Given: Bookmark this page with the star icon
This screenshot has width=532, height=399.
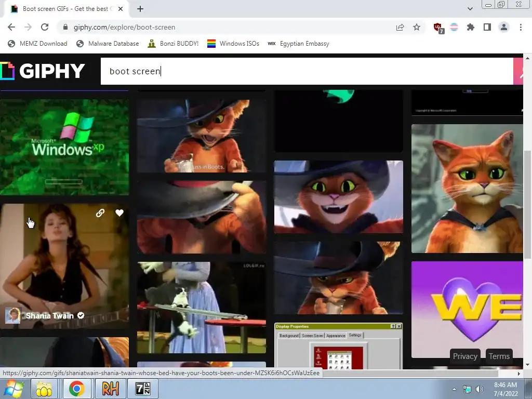Looking at the screenshot, I should (417, 27).
